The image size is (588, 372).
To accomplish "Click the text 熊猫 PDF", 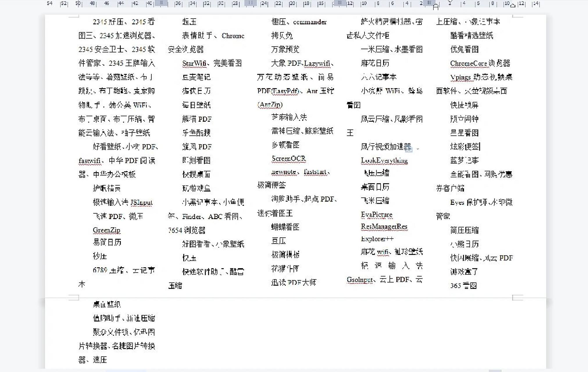I will [x=197, y=119].
